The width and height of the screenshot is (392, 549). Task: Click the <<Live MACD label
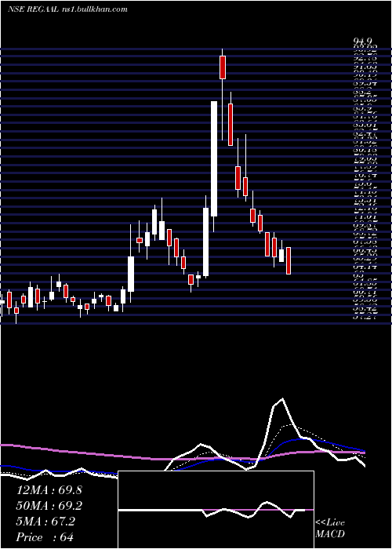click(330, 529)
